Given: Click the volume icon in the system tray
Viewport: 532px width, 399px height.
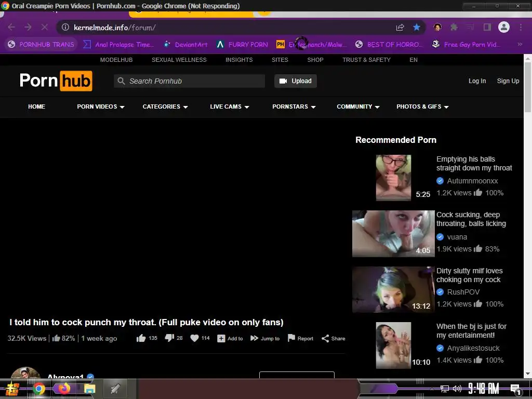Looking at the screenshot, I should click(x=457, y=389).
